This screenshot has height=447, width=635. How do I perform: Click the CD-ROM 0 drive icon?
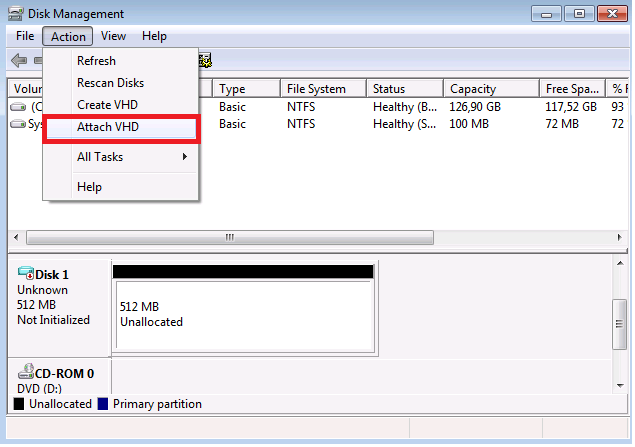pyautogui.click(x=25, y=373)
